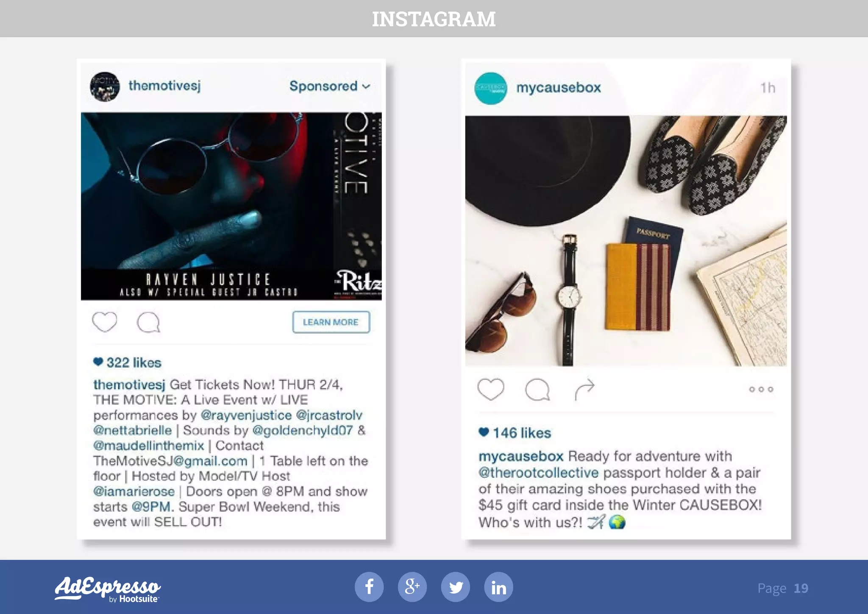Open the Rayven Justice event ad image
868x614 pixels.
pyautogui.click(x=231, y=206)
